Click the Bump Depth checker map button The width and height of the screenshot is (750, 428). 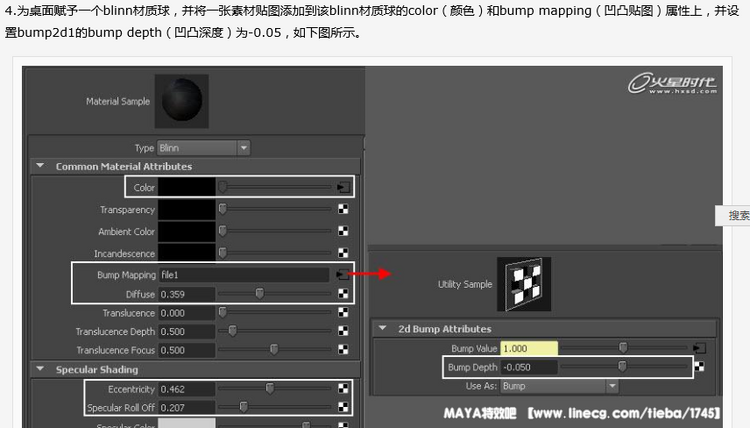click(x=699, y=367)
